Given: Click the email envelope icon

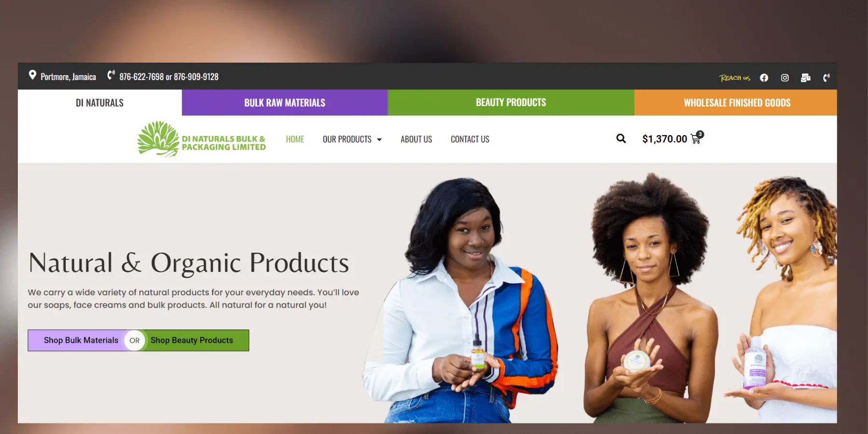Looking at the screenshot, I should point(805,78).
